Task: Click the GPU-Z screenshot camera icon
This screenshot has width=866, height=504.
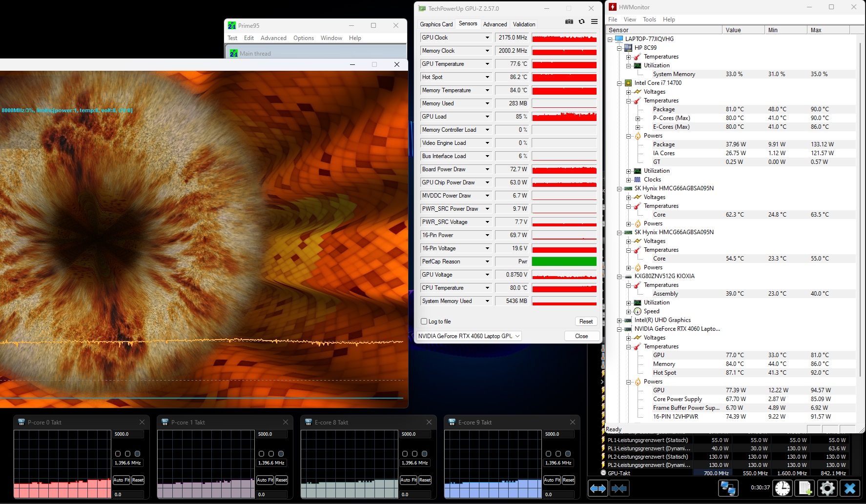Action: pos(569,21)
